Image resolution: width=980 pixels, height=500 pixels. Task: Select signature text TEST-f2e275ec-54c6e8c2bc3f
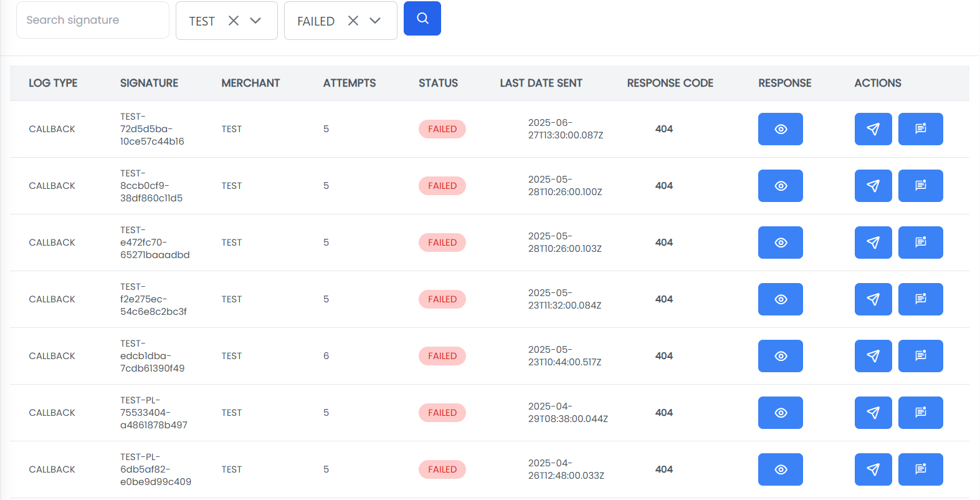coord(153,299)
